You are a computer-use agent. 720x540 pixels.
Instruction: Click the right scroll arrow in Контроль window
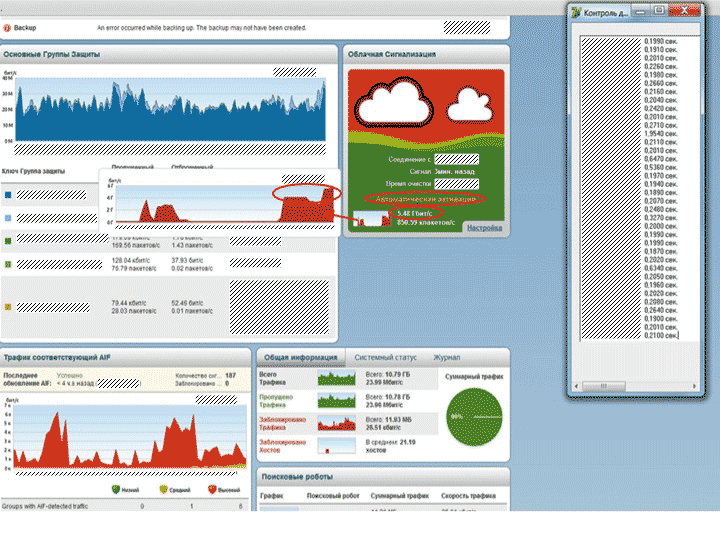click(694, 386)
